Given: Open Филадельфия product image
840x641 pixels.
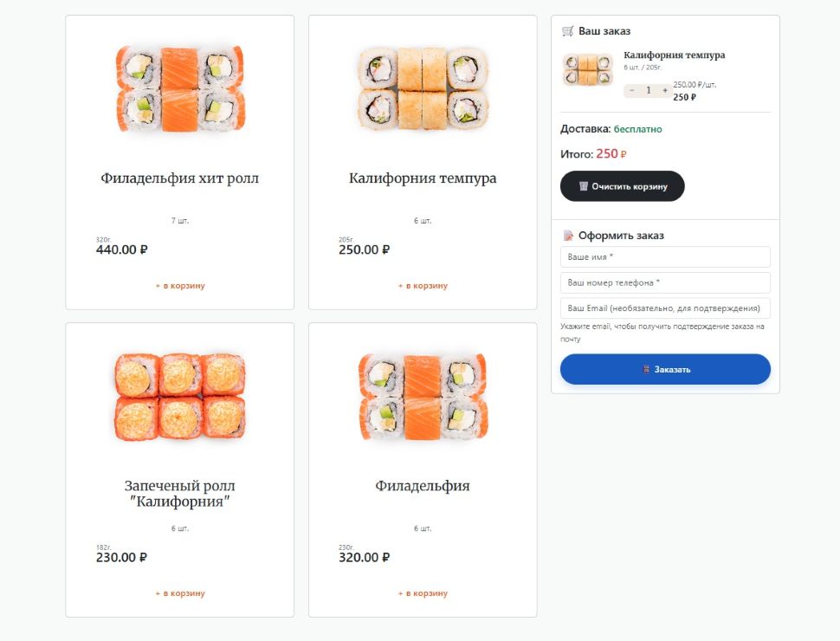Looking at the screenshot, I should click(x=423, y=397).
